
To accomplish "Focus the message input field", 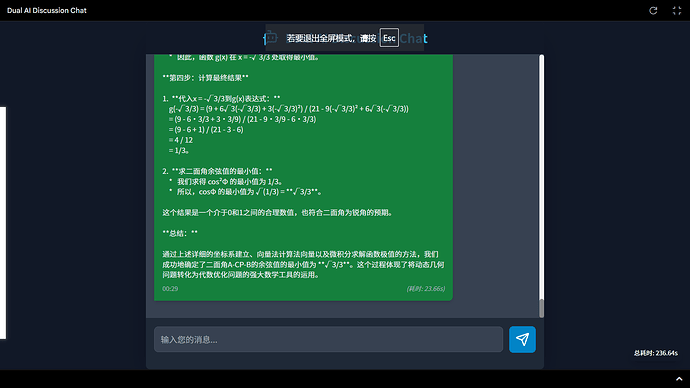I will point(328,339).
